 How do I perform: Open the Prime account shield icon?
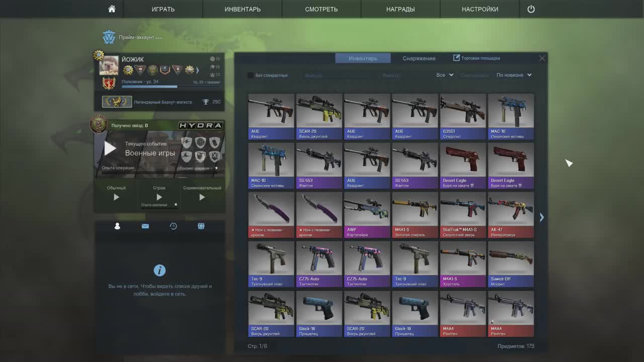(x=109, y=37)
